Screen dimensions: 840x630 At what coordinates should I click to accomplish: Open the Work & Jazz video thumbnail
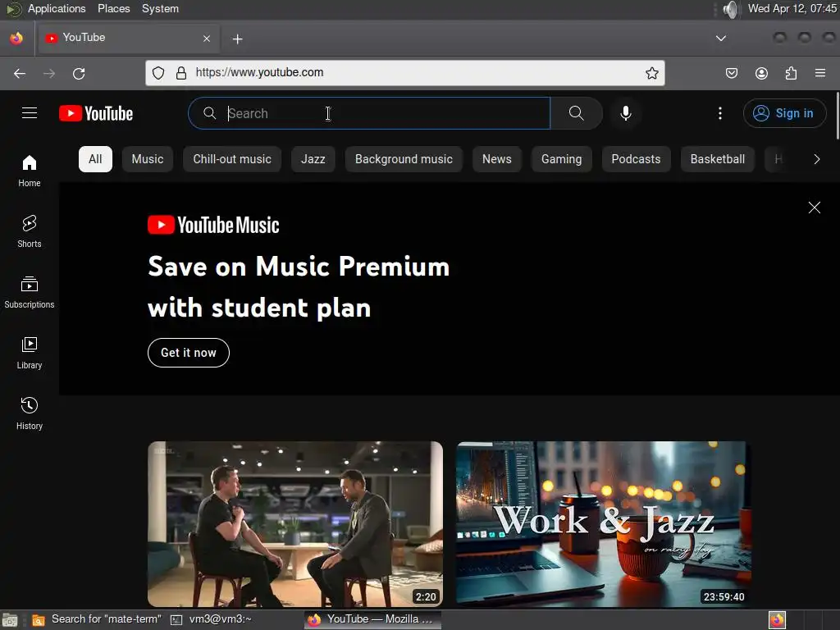604,524
